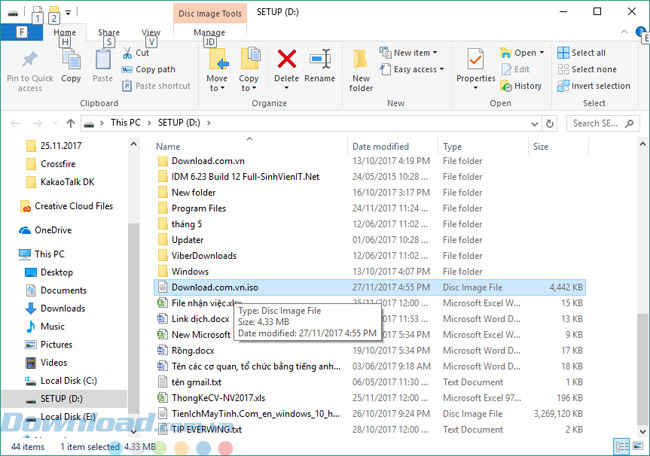This screenshot has width=650, height=456.
Task: Click the Refresh button beside address bar
Action: 550,124
